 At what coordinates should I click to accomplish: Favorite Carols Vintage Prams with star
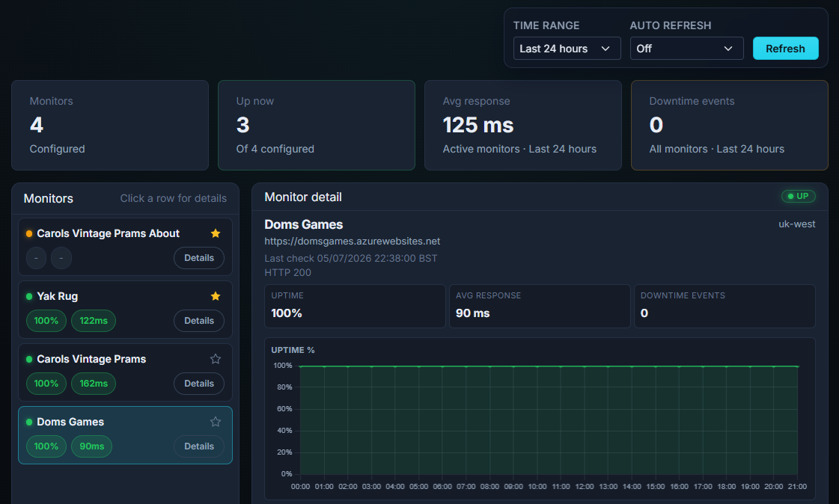tap(216, 359)
